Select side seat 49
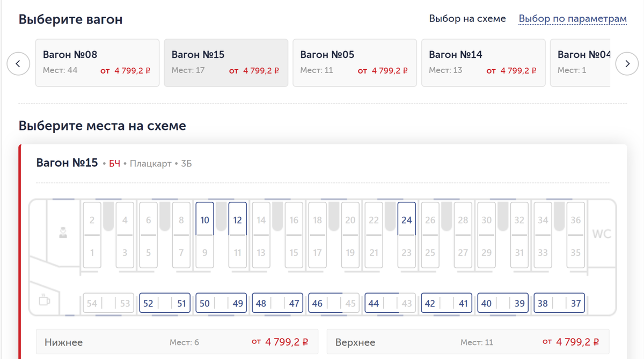Screen dimensions: 644x359 point(238,303)
